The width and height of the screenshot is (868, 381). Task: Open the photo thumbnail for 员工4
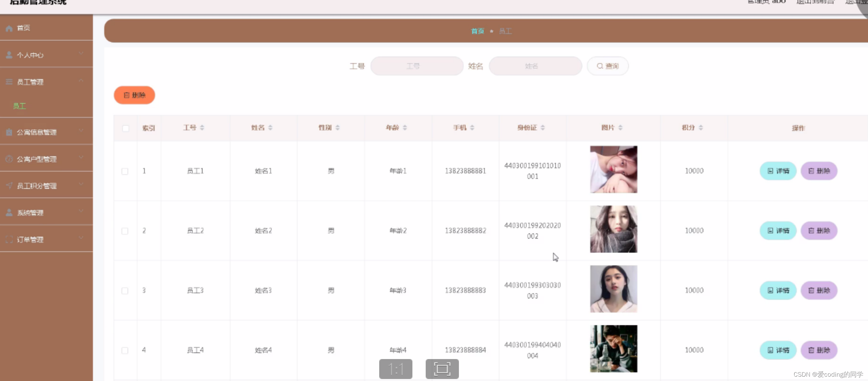pyautogui.click(x=614, y=349)
